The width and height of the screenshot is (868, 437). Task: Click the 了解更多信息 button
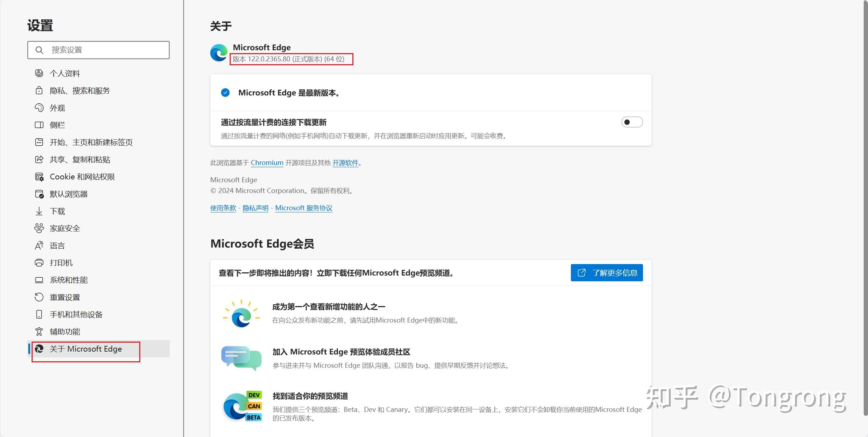606,273
